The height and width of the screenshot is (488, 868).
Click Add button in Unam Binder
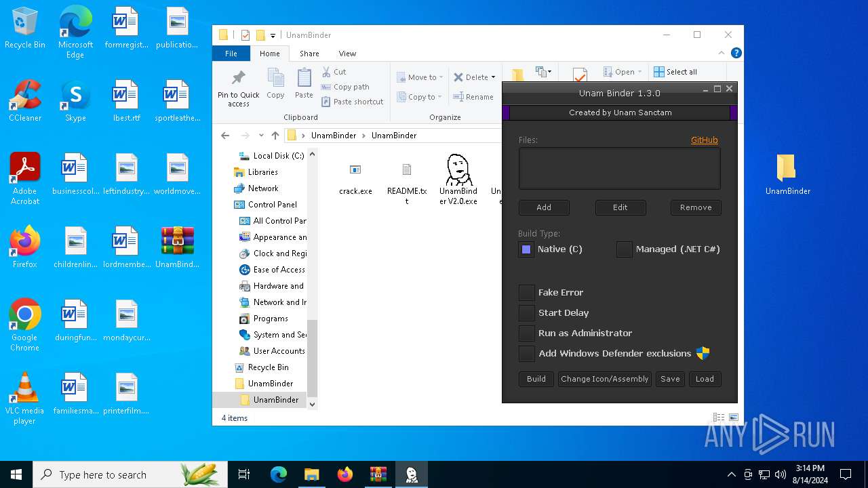[x=544, y=207]
